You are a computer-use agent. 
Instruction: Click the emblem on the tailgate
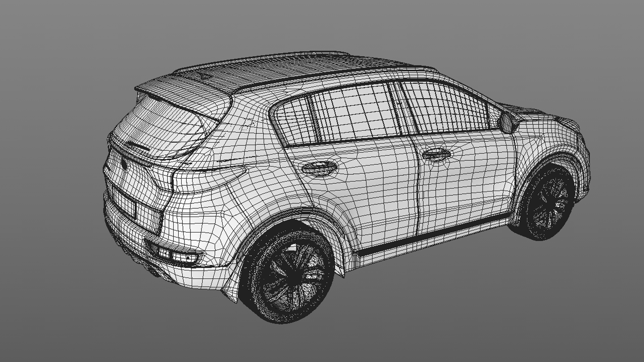[125, 164]
